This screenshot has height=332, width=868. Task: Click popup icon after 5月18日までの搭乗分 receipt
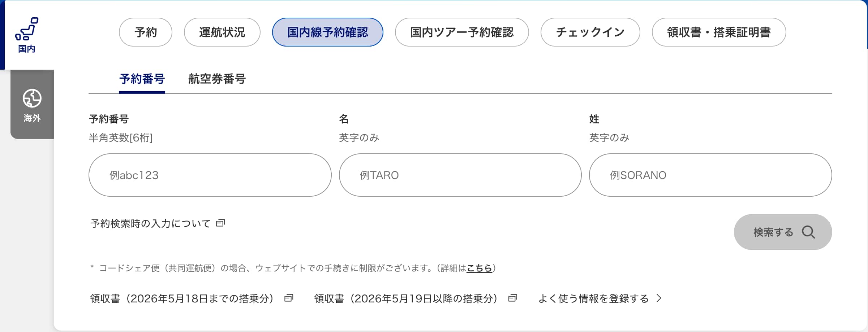point(289,298)
